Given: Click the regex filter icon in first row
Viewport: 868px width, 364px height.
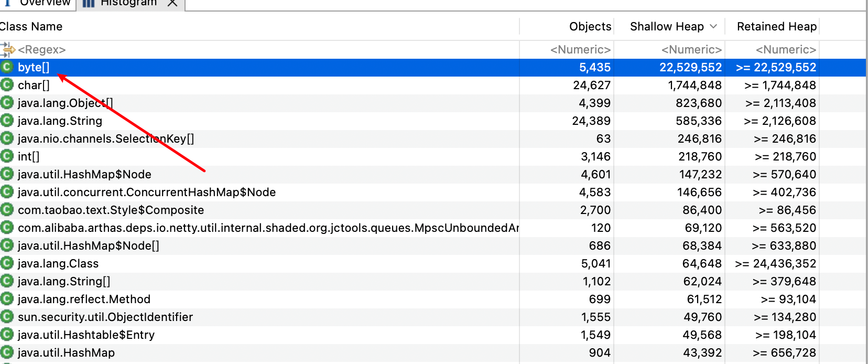Looking at the screenshot, I should 8,50.
